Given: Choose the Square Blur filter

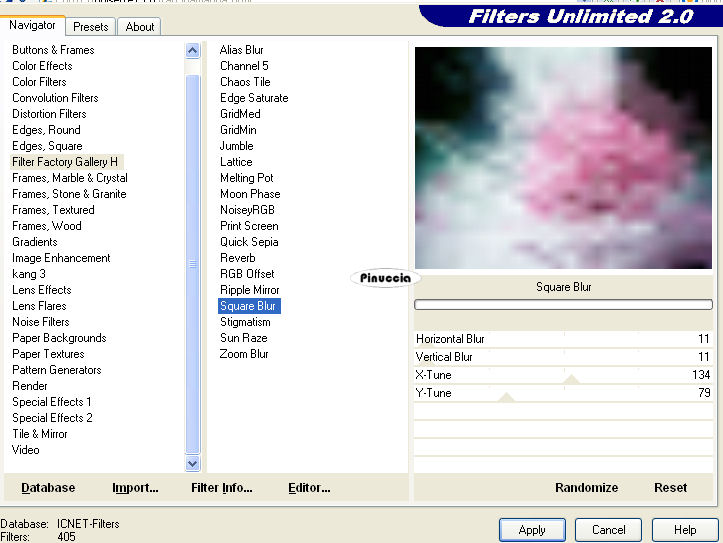Looking at the screenshot, I should coord(249,306).
